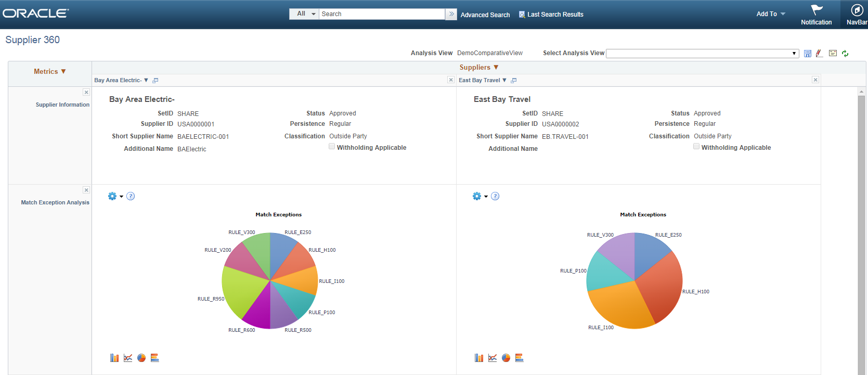The image size is (868, 375).
Task: Close the East Bay Travel supplier column
Action: (815, 80)
